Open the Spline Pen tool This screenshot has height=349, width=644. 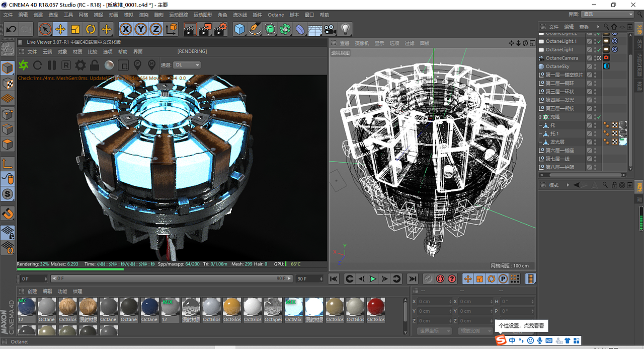[x=255, y=29]
